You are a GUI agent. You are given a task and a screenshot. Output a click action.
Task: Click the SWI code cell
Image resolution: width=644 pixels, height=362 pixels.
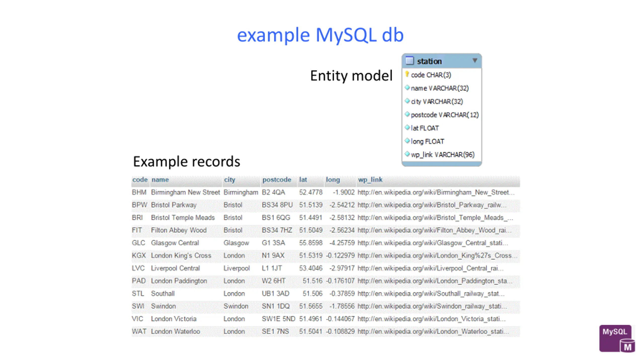pyautogui.click(x=138, y=306)
